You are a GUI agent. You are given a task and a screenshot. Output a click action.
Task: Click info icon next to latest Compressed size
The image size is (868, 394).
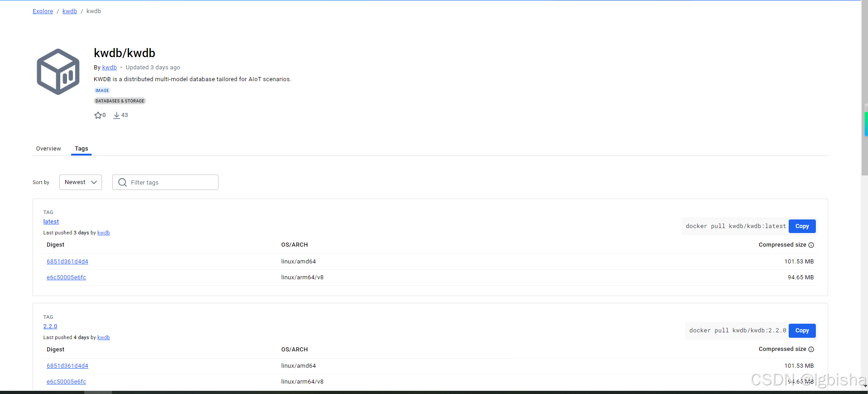pos(811,245)
